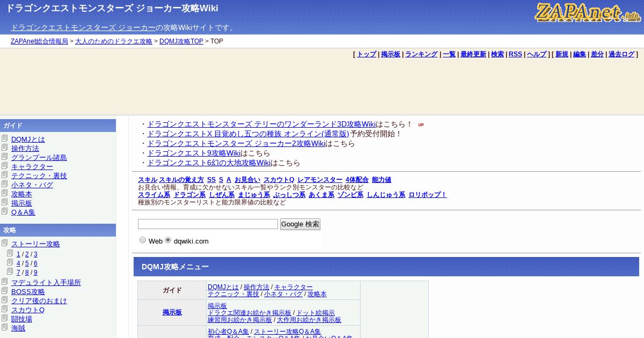Open トップ in the top menu
This screenshot has height=338, width=644.
pos(367,54)
